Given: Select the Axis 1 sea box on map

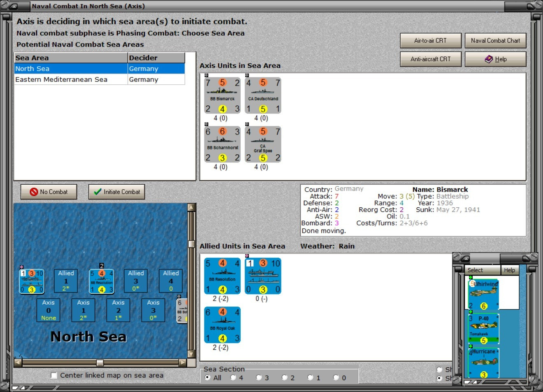Looking at the screenshot, I should 84,310.
